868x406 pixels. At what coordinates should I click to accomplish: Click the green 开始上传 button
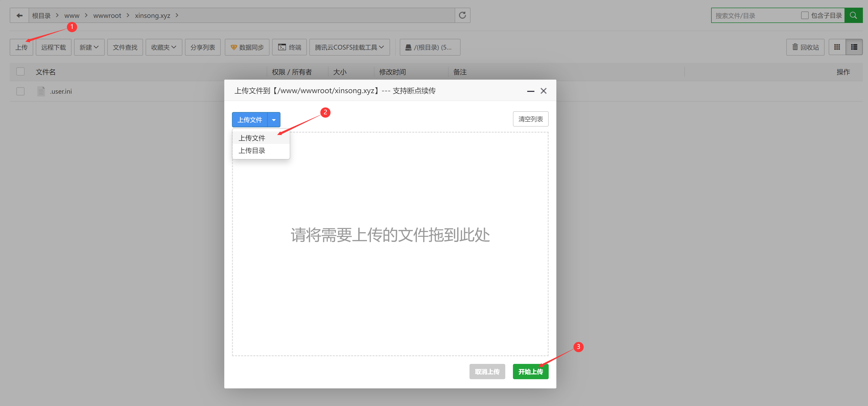point(530,372)
